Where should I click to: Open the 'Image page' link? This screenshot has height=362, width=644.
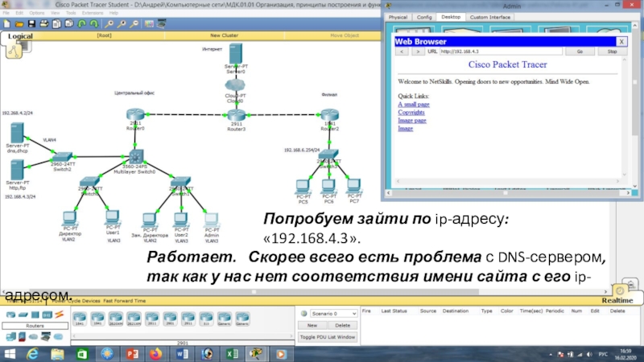412,120
